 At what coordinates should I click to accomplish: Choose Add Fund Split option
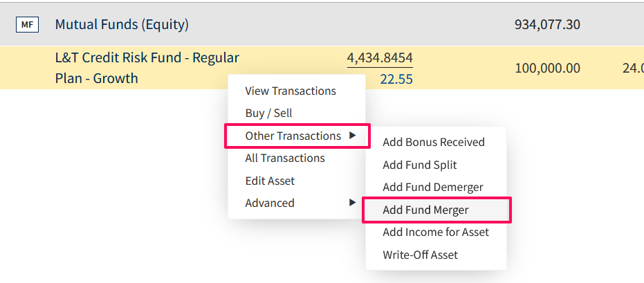coord(420,165)
